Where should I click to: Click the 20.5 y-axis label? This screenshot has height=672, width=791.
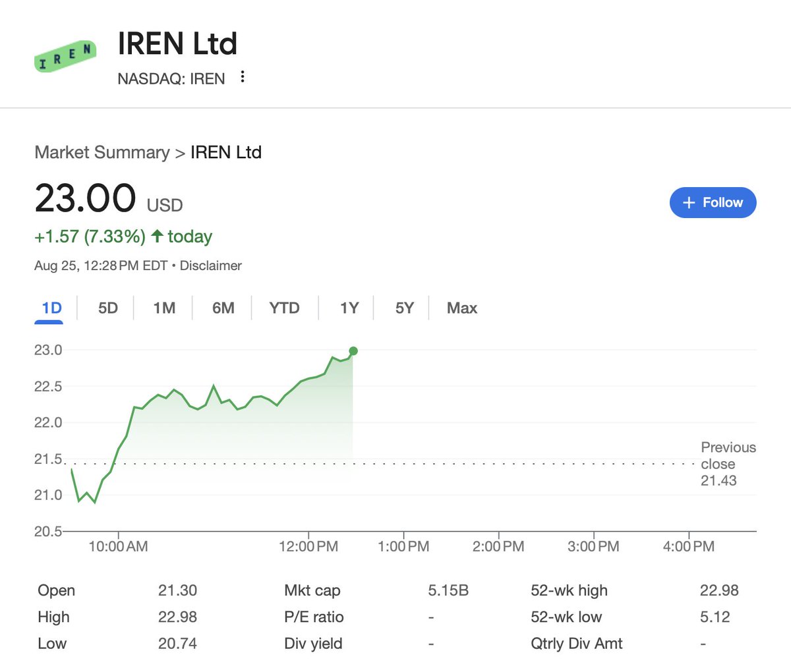48,531
